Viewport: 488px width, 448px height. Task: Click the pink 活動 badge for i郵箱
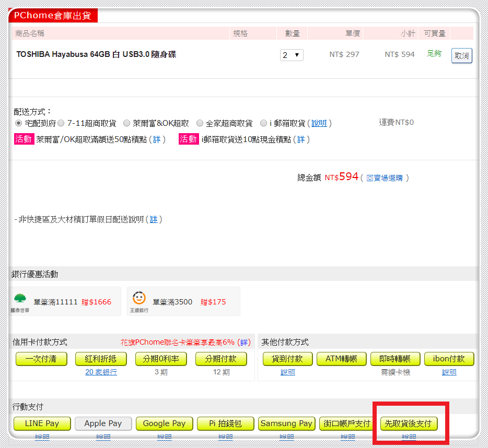189,139
